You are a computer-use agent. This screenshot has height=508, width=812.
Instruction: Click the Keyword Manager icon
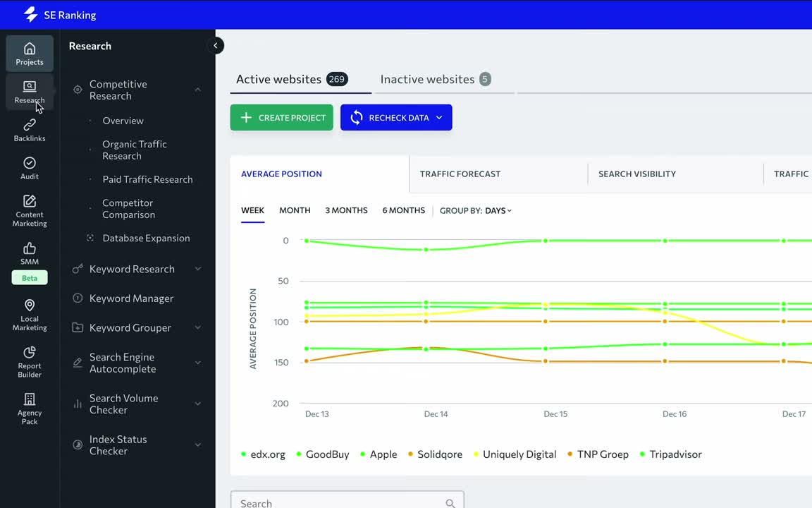pos(78,298)
